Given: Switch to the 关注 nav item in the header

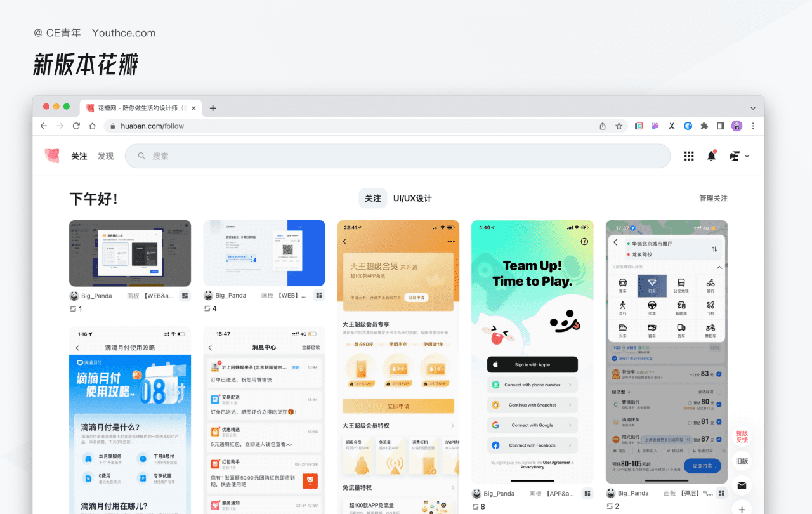Looking at the screenshot, I should coord(79,156).
